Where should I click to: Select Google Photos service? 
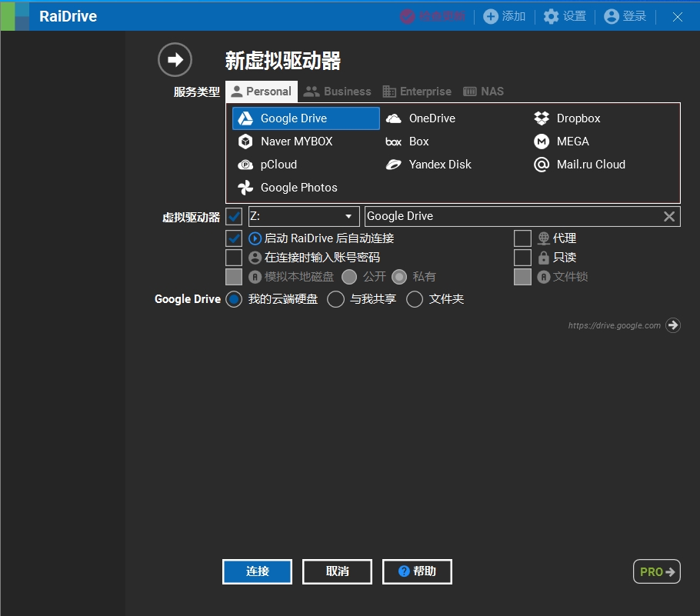pos(288,188)
